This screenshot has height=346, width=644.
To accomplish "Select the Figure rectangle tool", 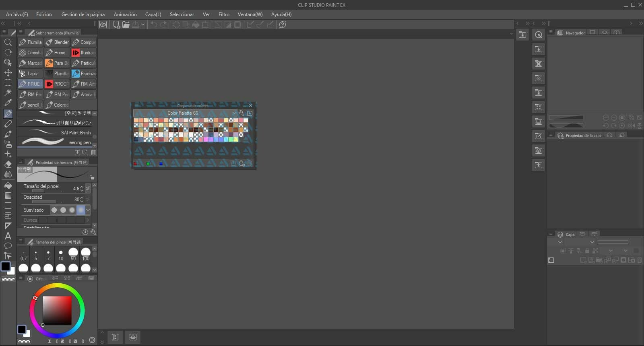I will pos(8,206).
